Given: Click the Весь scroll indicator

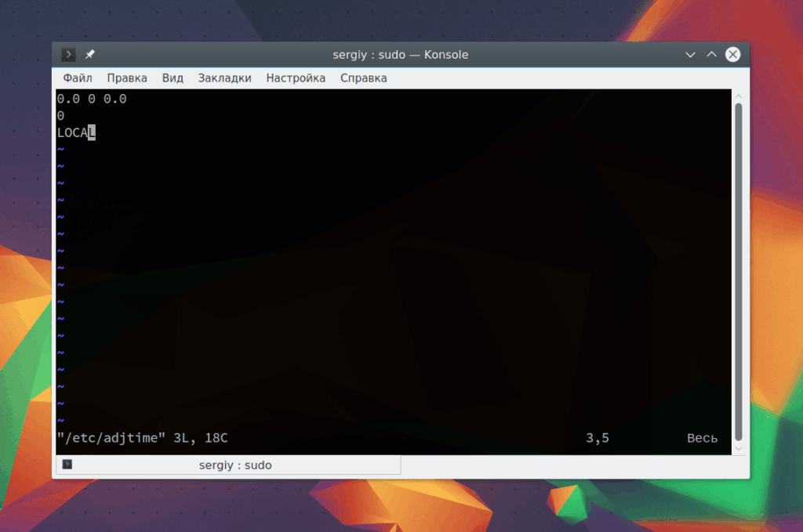Looking at the screenshot, I should (702, 438).
